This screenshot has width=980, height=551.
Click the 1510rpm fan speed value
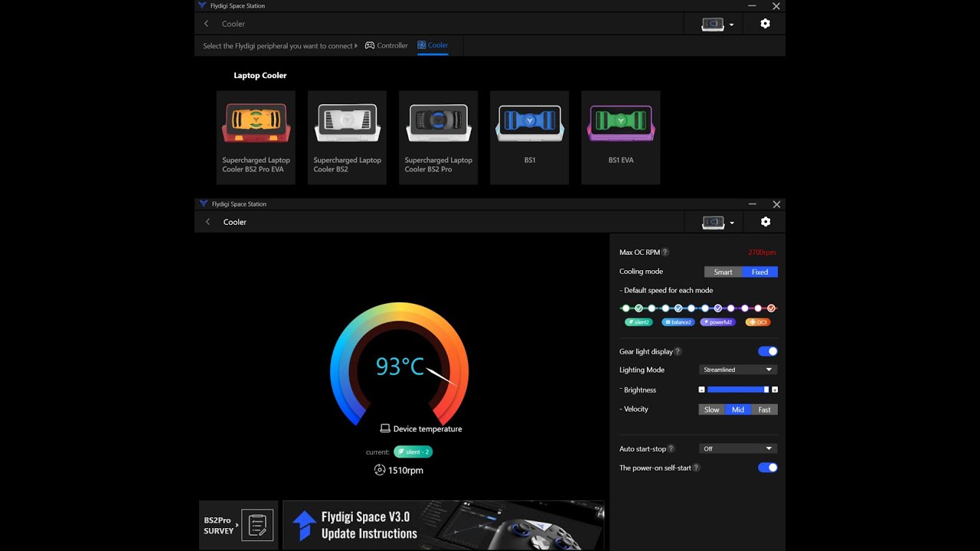[406, 471]
